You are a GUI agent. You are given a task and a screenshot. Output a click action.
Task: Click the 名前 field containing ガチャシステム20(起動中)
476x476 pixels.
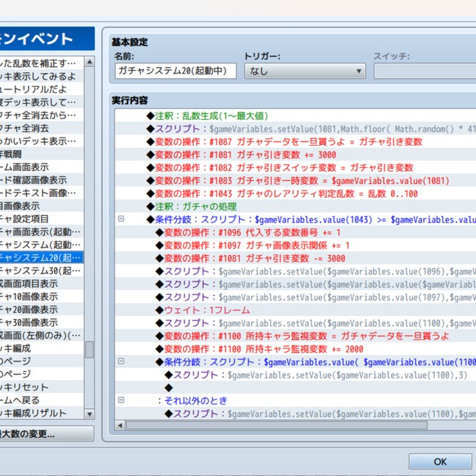pyautogui.click(x=175, y=71)
